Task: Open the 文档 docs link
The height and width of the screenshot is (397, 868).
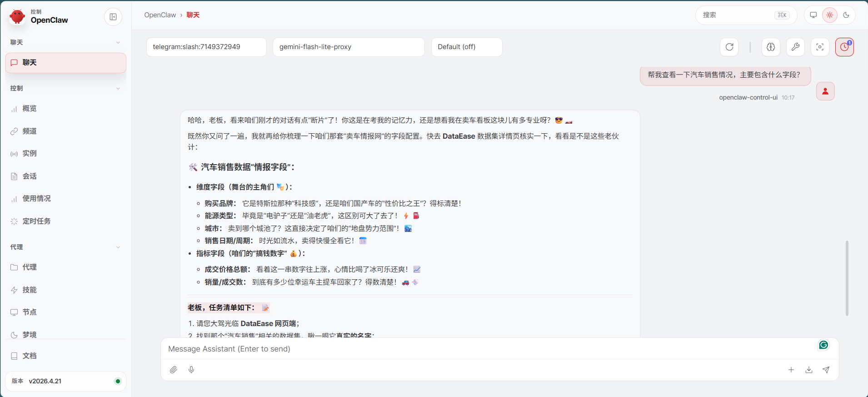Action: pos(65,356)
